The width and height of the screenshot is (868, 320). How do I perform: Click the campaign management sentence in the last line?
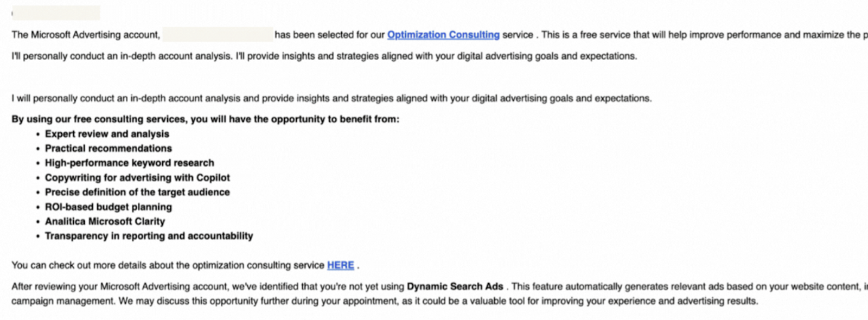point(385,301)
